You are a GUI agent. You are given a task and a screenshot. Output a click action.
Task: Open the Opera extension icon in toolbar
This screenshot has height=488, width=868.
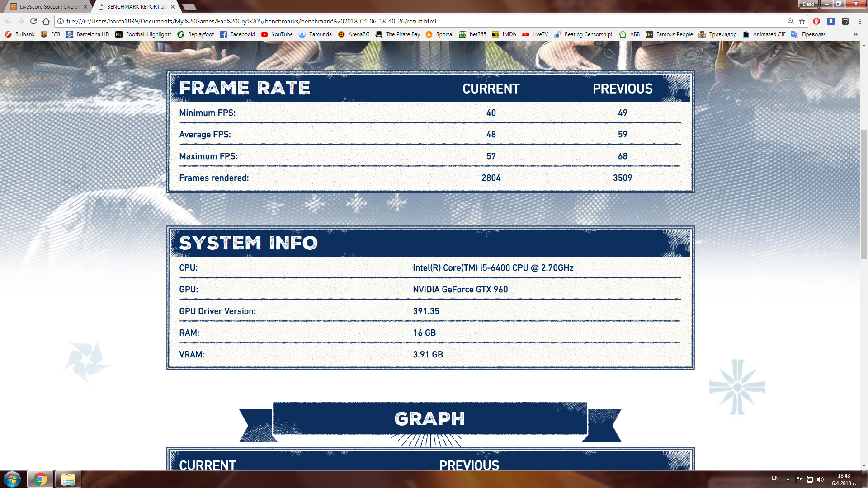point(816,21)
